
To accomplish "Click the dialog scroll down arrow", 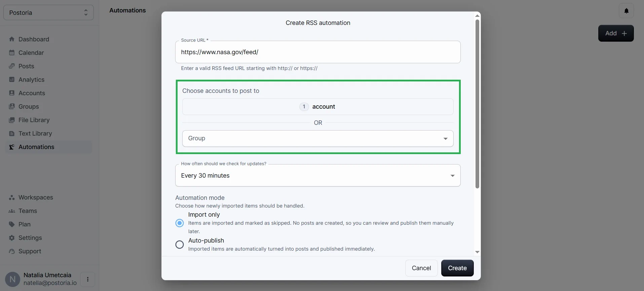I will [x=477, y=252].
